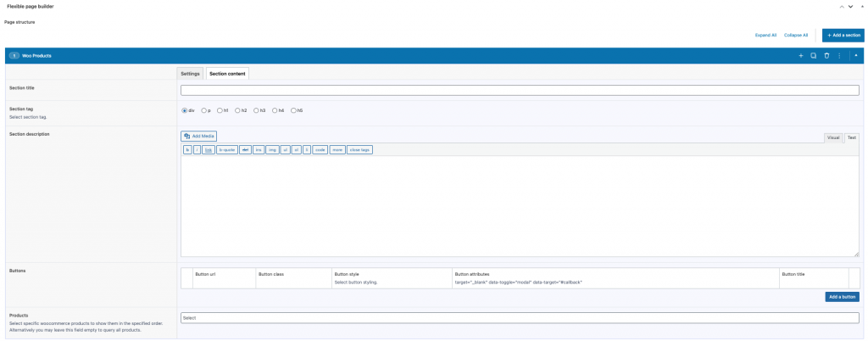
Task: Insert blockquote using b-quote button
Action: click(x=227, y=149)
